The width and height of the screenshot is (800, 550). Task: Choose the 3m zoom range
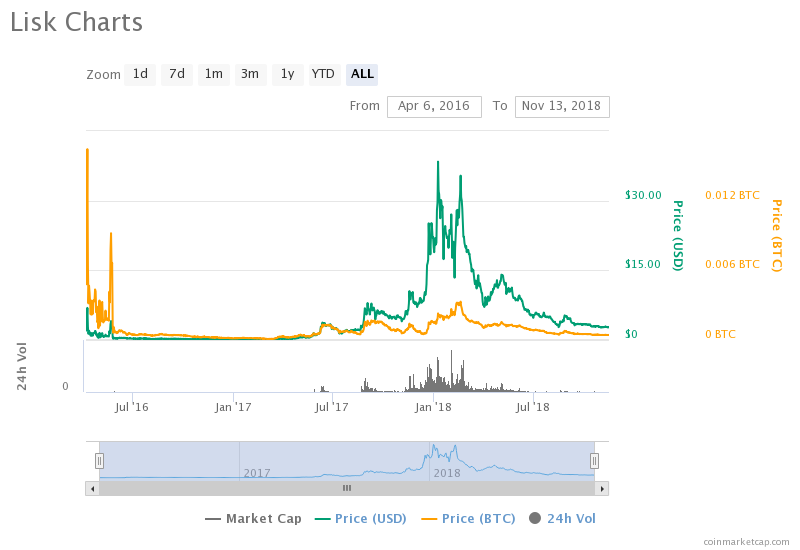click(x=250, y=74)
